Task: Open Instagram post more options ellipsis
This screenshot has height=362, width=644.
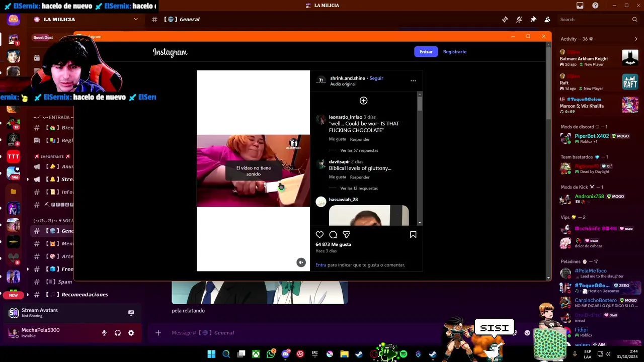Action: [413, 80]
